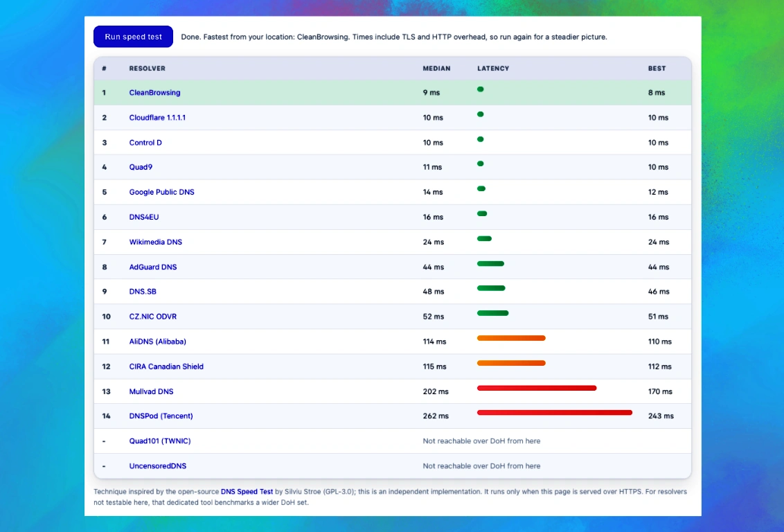Click the red latency bar for Mullvad DNS

click(x=537, y=388)
